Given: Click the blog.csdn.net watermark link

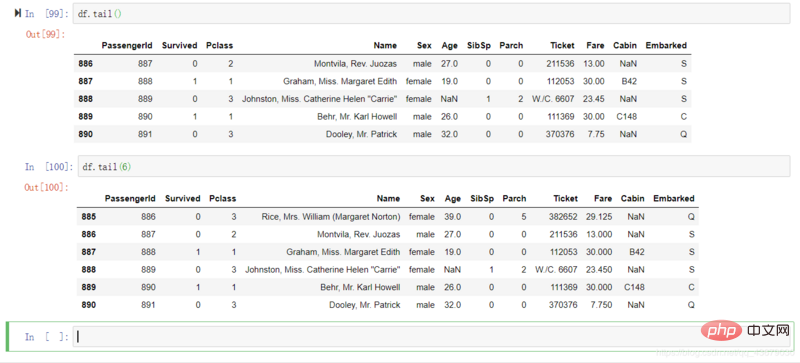Looking at the screenshot, I should pyautogui.click(x=723, y=352).
